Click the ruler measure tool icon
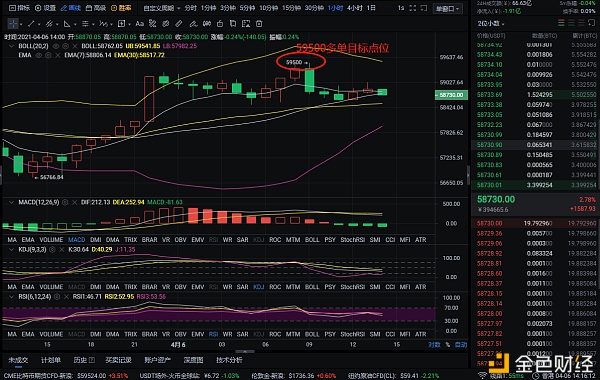This screenshot has width=600, height=380. 179,24
